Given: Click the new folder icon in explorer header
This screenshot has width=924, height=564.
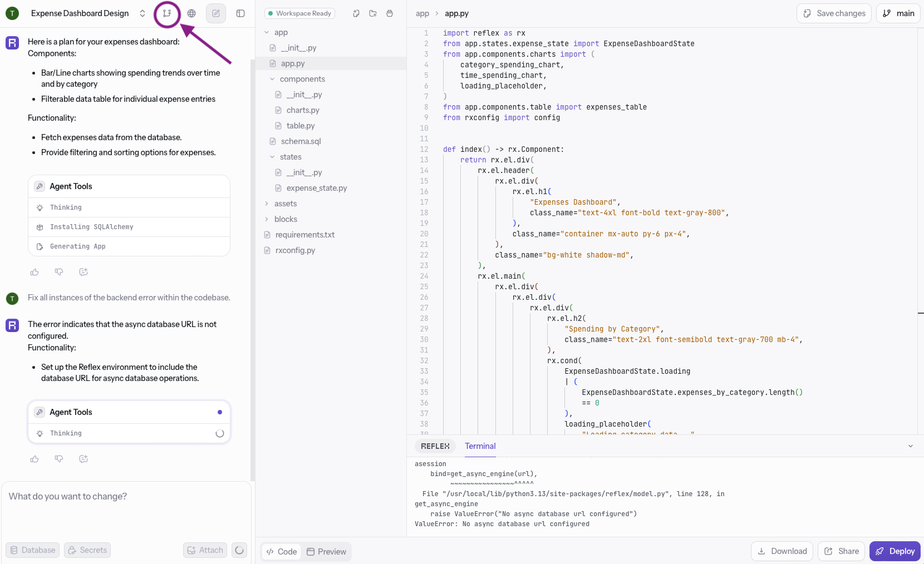Looking at the screenshot, I should [x=373, y=13].
